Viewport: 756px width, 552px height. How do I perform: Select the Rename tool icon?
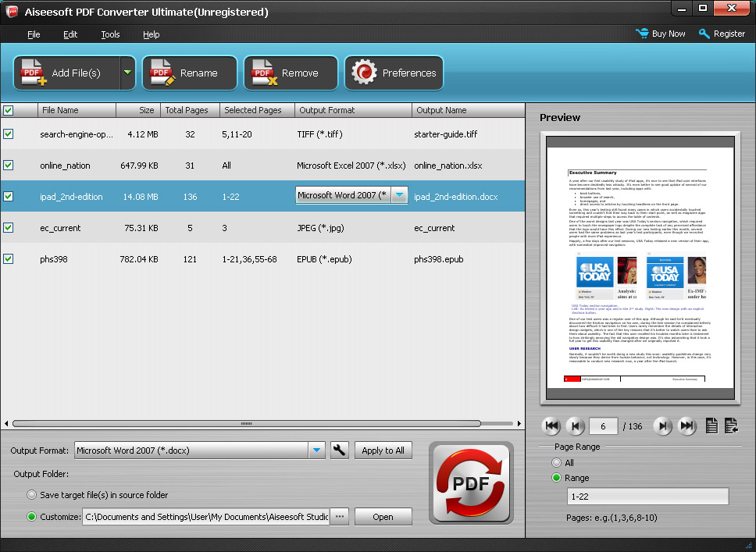point(162,72)
